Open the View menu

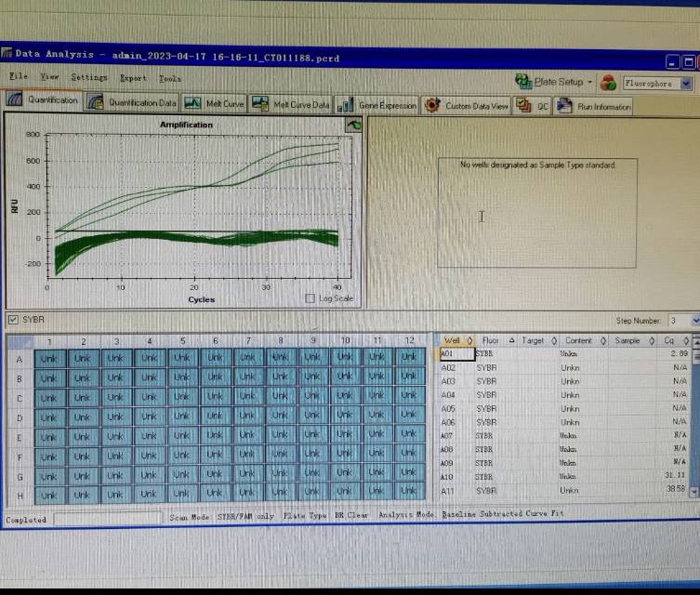(49, 76)
